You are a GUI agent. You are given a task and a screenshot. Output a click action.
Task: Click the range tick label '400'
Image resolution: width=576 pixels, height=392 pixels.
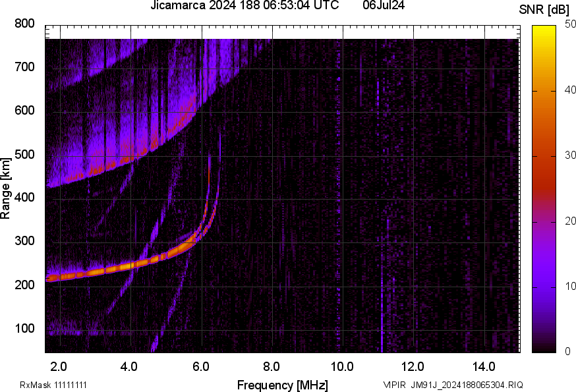(x=24, y=197)
